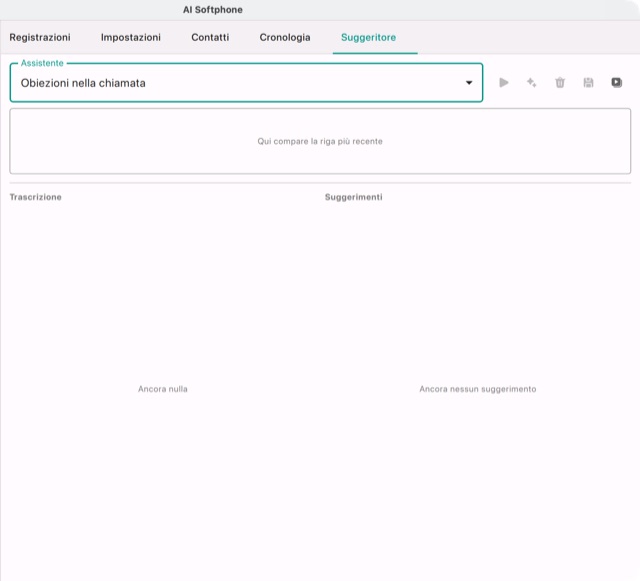Click the Suggerimenti column heading
Image resolution: width=640 pixels, height=581 pixels.
point(353,197)
